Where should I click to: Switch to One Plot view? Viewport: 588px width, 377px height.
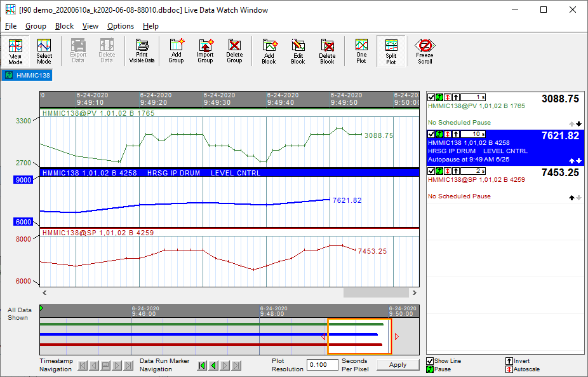(361, 51)
